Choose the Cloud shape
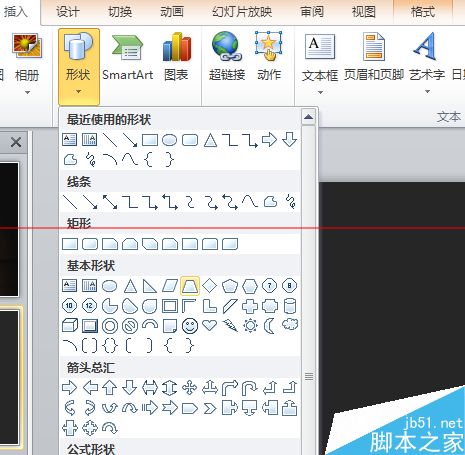This screenshot has height=455, width=465. click(x=290, y=325)
